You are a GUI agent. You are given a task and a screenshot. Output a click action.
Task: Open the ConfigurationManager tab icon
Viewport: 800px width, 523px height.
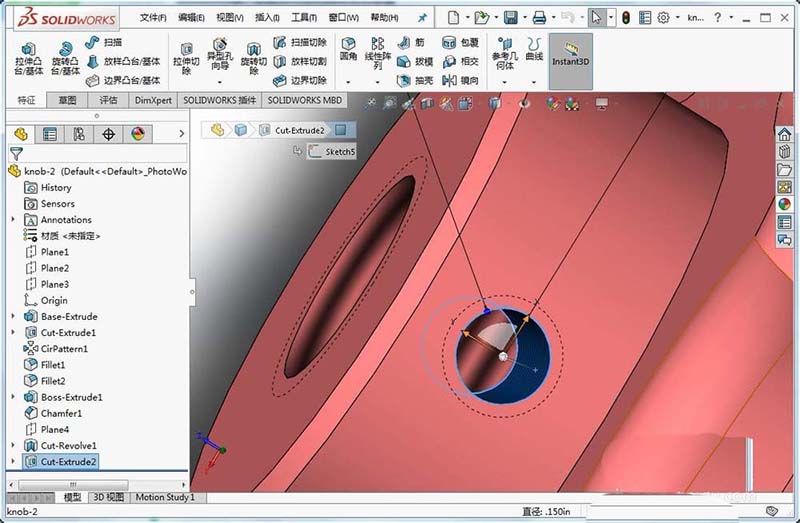tap(79, 134)
